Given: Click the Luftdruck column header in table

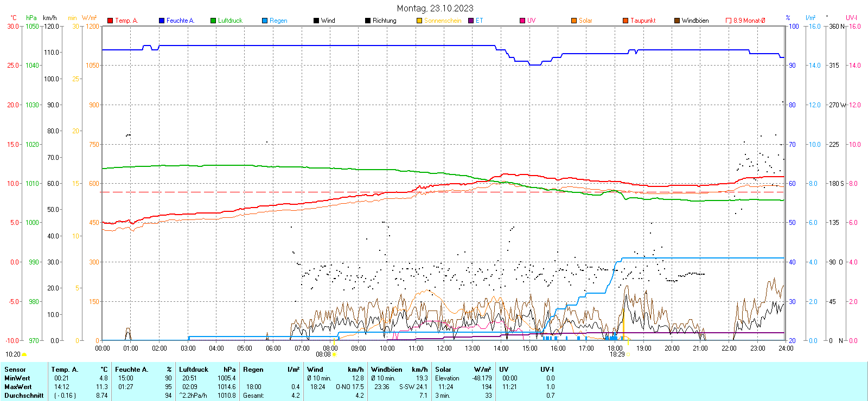Looking at the screenshot, I should coord(194,370).
